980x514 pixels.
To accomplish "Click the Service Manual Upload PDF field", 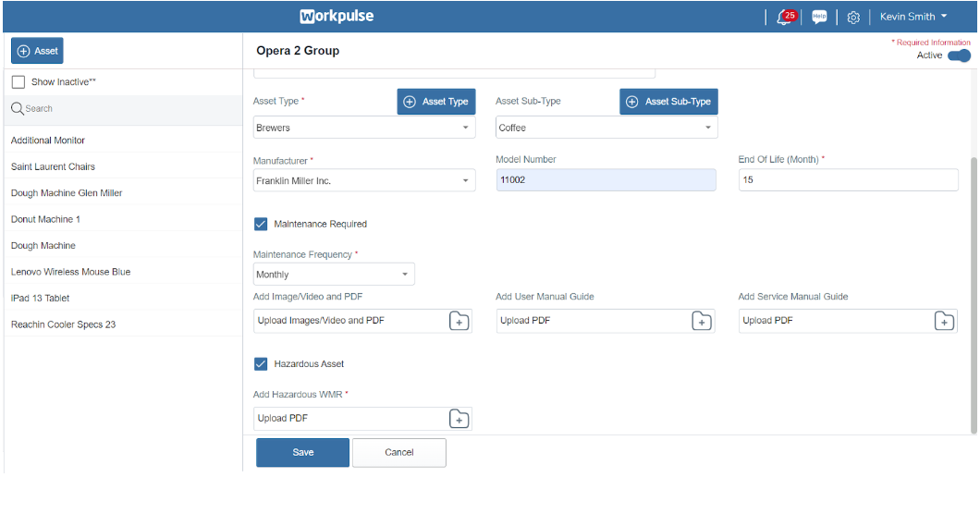I will click(848, 321).
